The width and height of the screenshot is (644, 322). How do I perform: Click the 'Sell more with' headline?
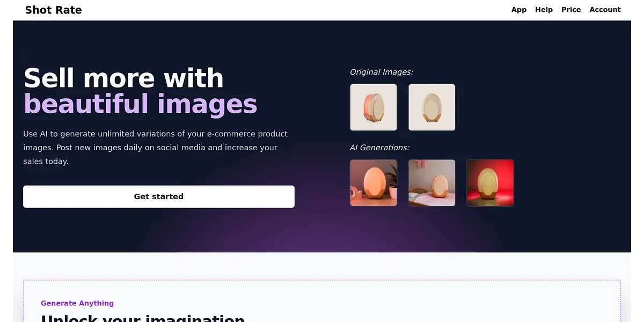(x=123, y=78)
